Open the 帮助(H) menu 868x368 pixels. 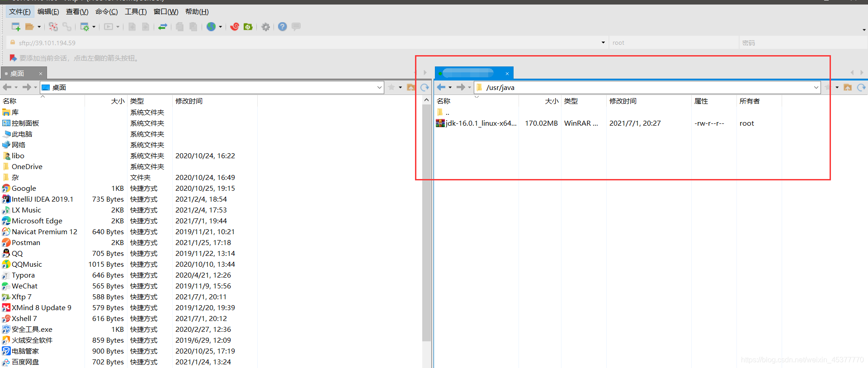[x=197, y=12]
